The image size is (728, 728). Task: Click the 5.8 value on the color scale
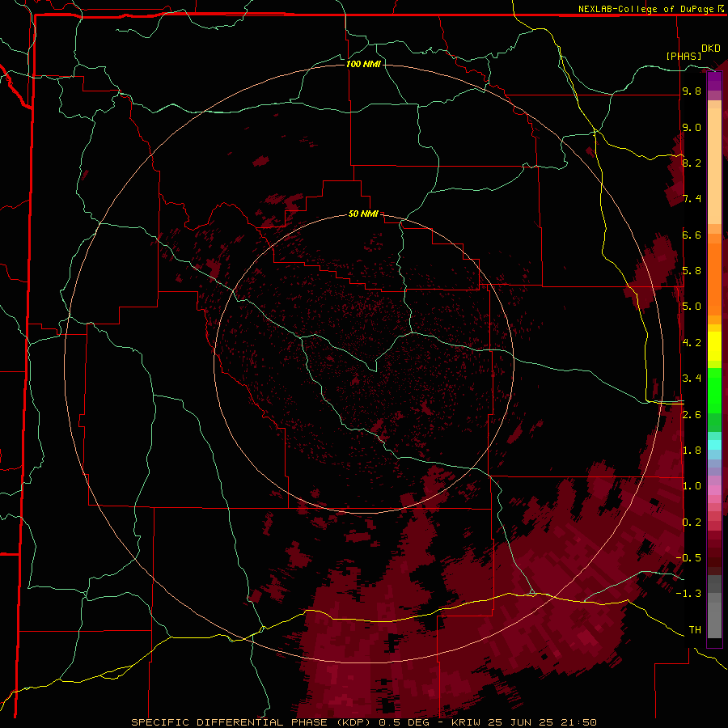click(x=692, y=271)
